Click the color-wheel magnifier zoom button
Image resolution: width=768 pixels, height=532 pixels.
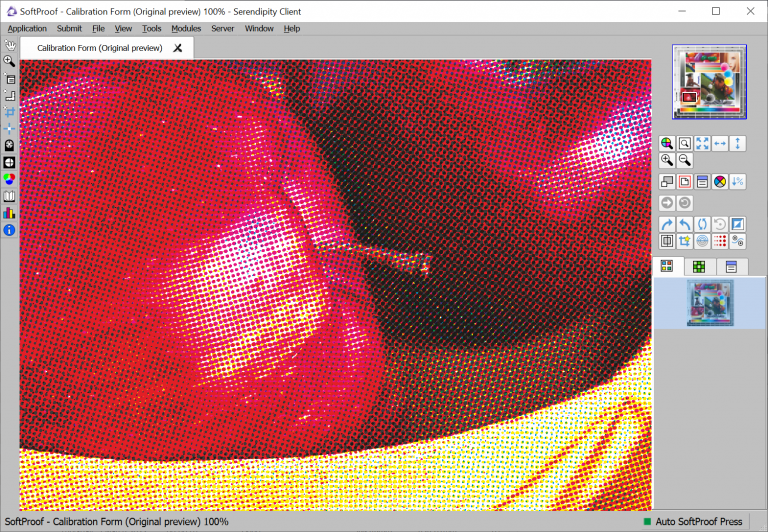pyautogui.click(x=667, y=143)
